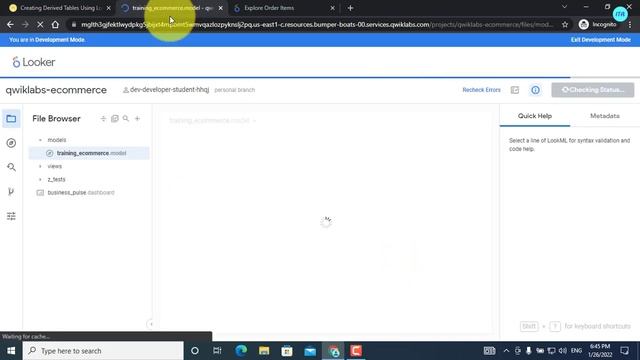The image size is (640, 360).
Task: Expand the views folder
Action: tap(40, 166)
